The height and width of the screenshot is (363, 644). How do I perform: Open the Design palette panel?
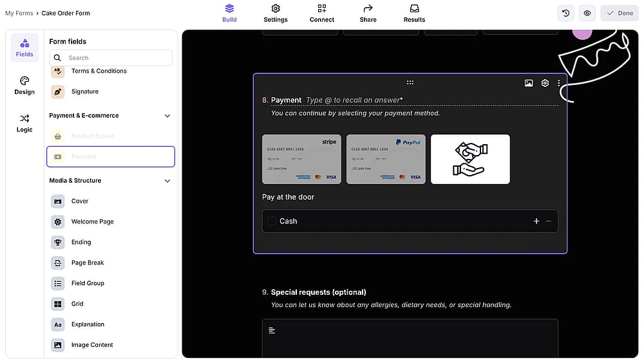24,86
